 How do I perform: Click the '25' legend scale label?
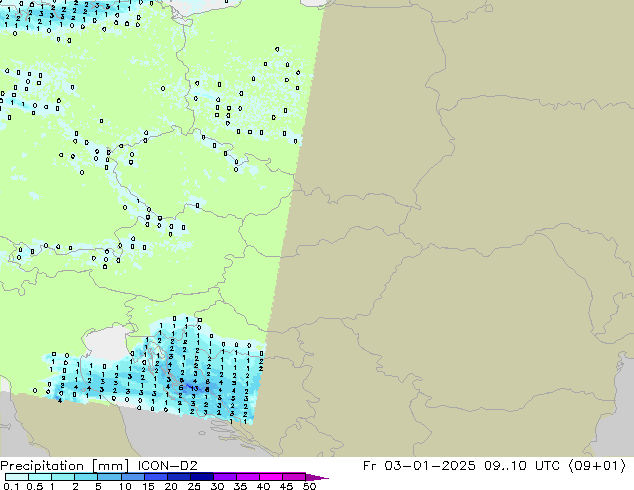[x=194, y=486]
